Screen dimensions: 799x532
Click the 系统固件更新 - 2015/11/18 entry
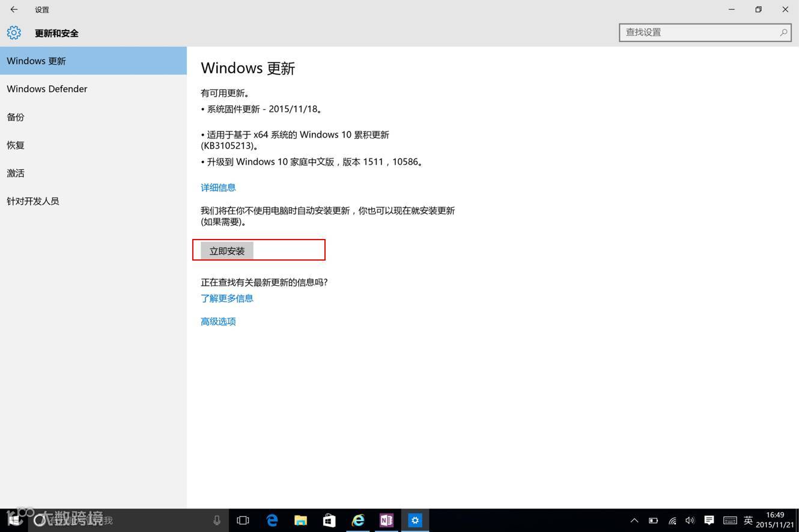[263, 109]
